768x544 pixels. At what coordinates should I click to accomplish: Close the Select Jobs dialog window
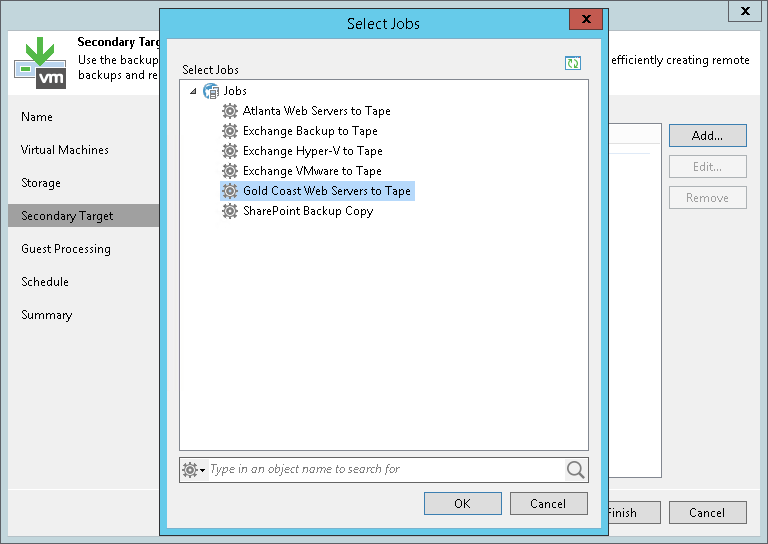click(585, 22)
